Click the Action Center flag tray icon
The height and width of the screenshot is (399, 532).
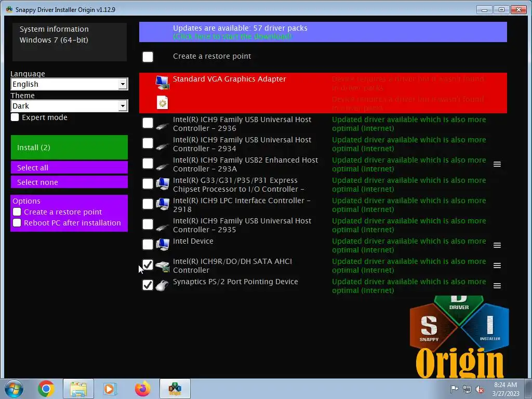(x=454, y=389)
